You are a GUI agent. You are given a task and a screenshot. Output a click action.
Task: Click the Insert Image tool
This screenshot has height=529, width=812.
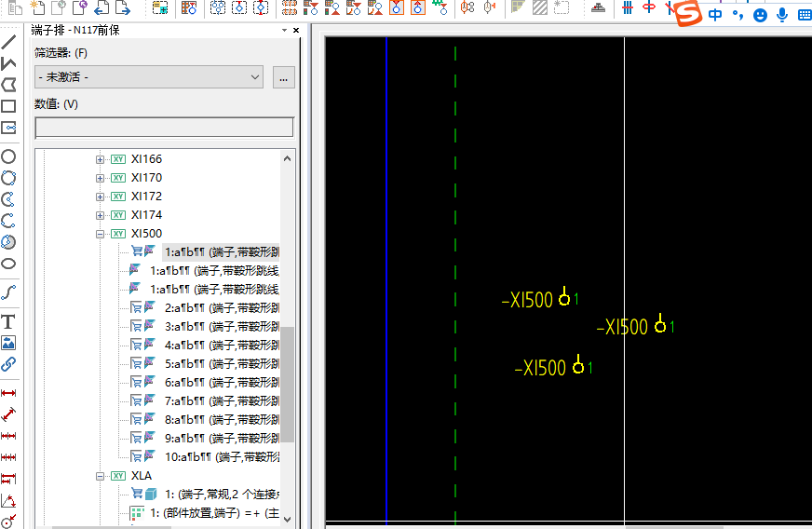pyautogui.click(x=8, y=343)
